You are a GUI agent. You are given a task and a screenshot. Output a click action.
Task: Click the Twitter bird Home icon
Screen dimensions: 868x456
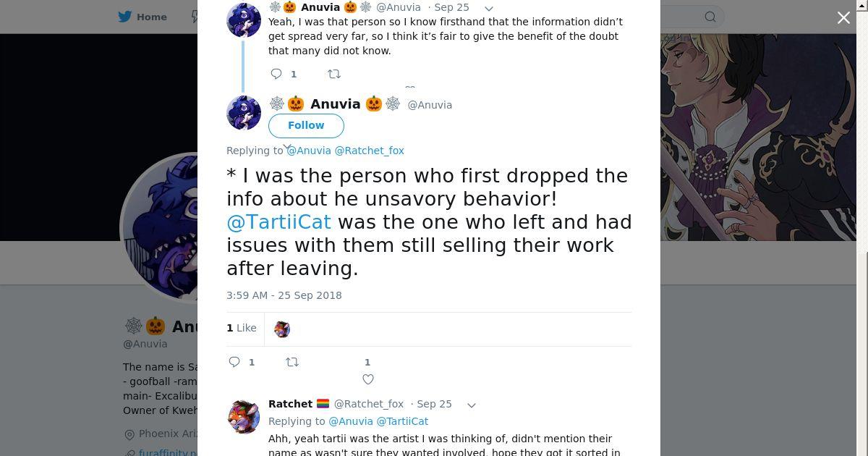click(125, 17)
